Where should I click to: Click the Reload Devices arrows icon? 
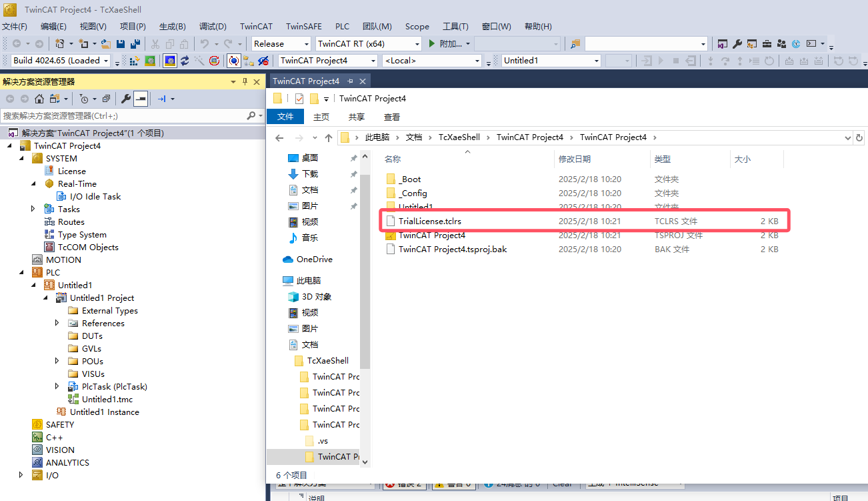tap(185, 61)
